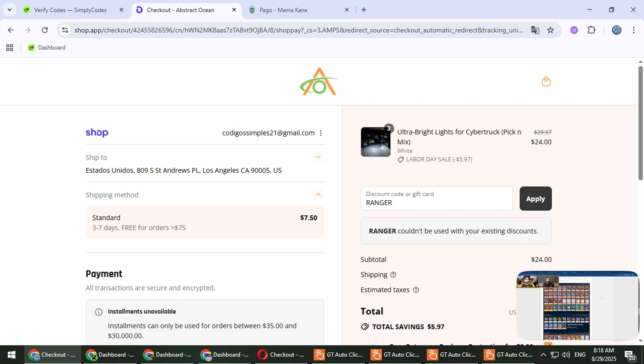
Task: Click the purple extension icon
Action: tap(574, 30)
